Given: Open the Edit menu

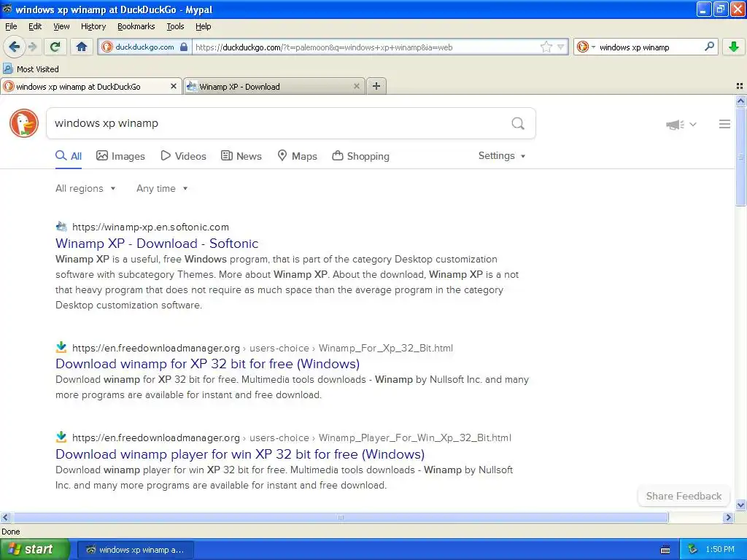Looking at the screenshot, I should pos(35,26).
